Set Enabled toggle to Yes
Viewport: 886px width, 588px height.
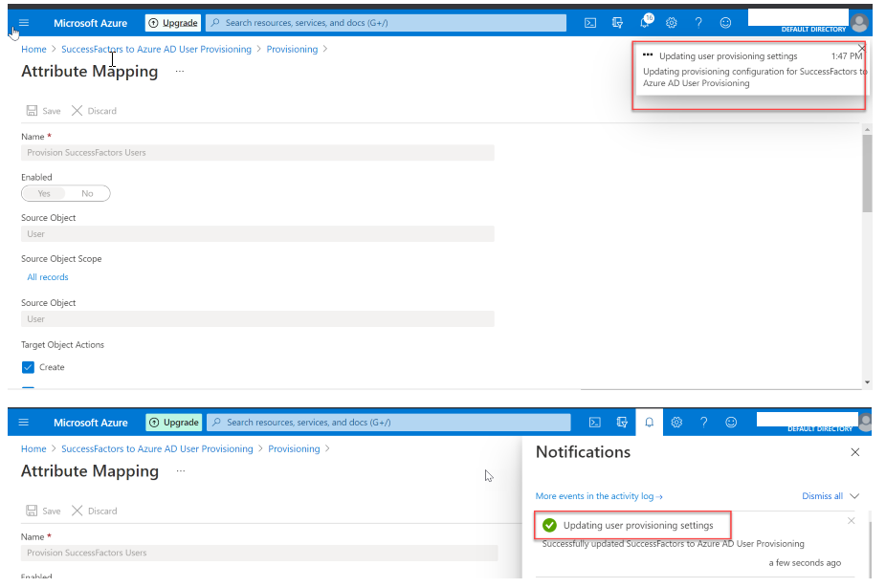[44, 193]
